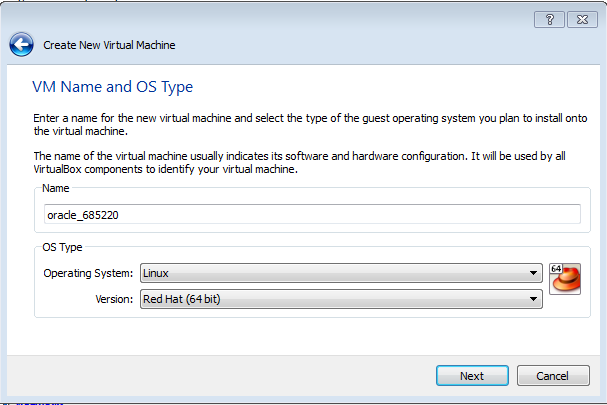The image size is (607, 405).
Task: Click the arrow on the Version combo box
Action: click(x=533, y=299)
